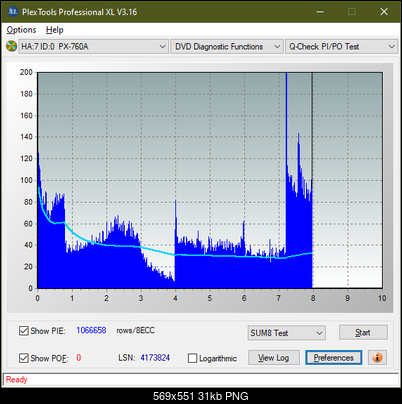Click the POF value 0
Image resolution: width=402 pixels, height=404 pixels.
click(79, 358)
